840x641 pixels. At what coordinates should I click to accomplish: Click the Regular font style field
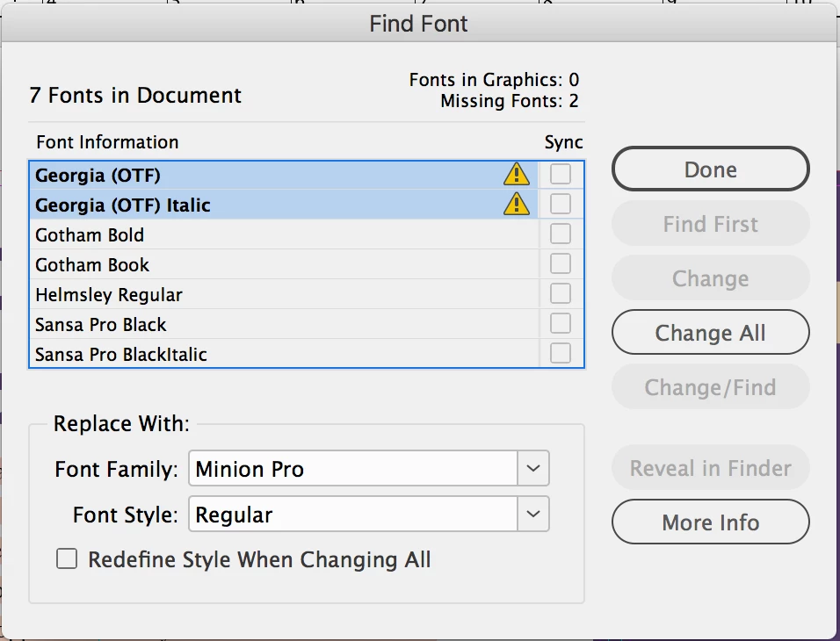[x=353, y=514]
